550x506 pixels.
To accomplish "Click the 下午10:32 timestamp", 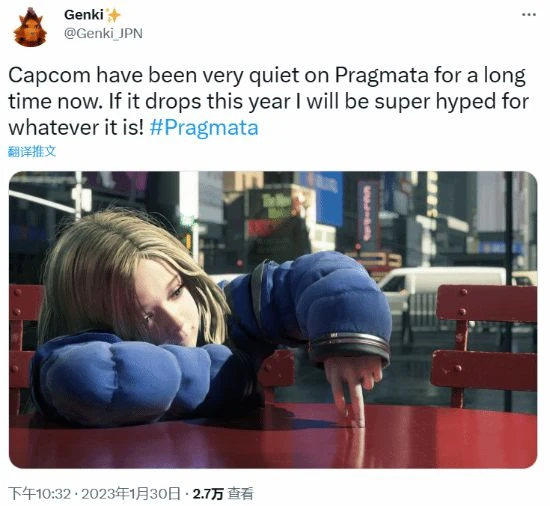I will [40, 494].
